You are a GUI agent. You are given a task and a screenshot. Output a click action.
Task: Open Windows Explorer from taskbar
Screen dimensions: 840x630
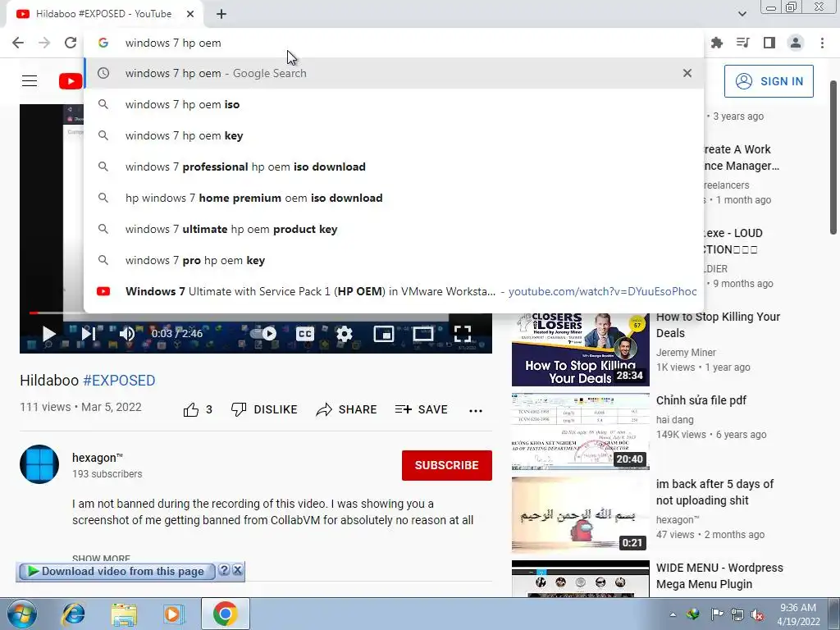(124, 614)
